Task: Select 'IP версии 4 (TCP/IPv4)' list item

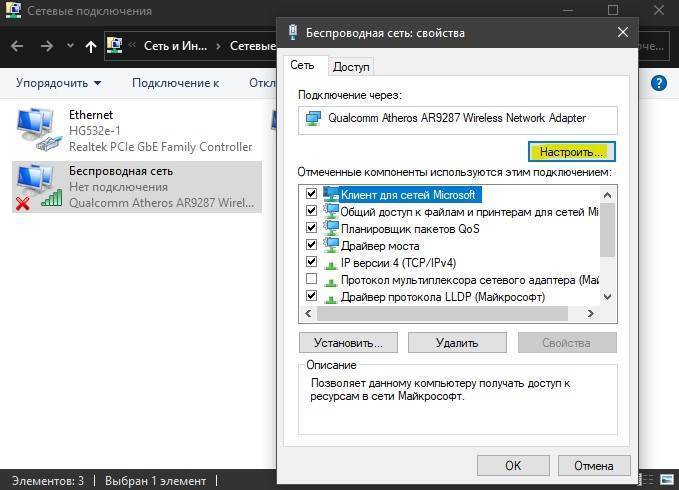Action: coord(398,263)
